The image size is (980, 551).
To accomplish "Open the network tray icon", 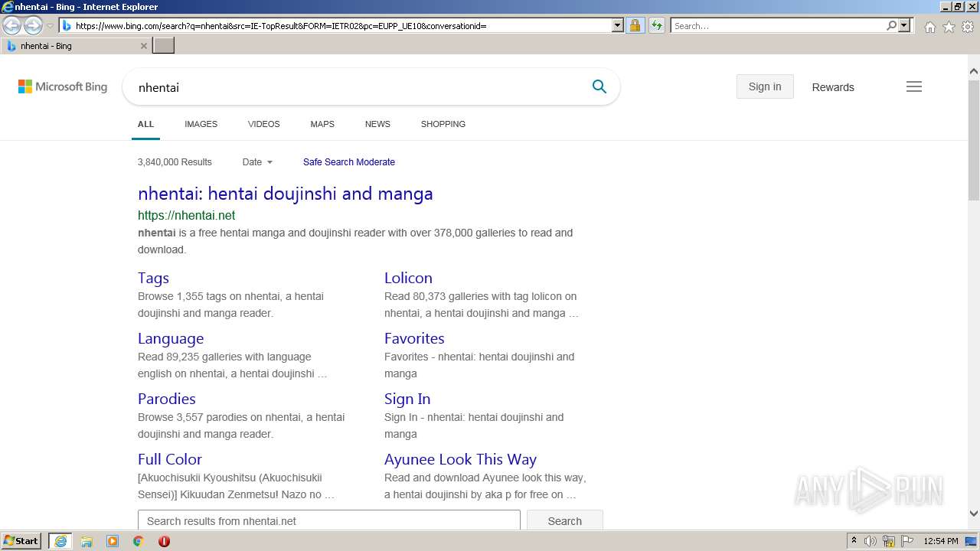I will pyautogui.click(x=889, y=541).
